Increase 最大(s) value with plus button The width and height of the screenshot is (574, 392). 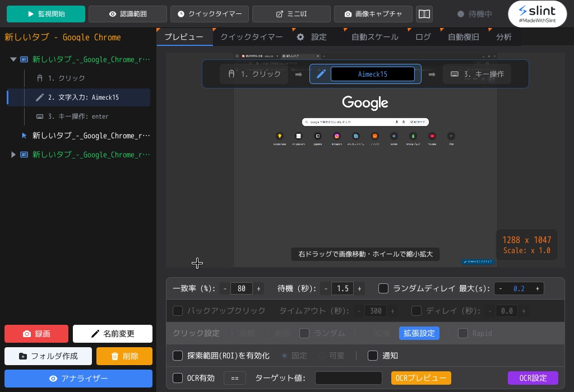[x=538, y=288]
